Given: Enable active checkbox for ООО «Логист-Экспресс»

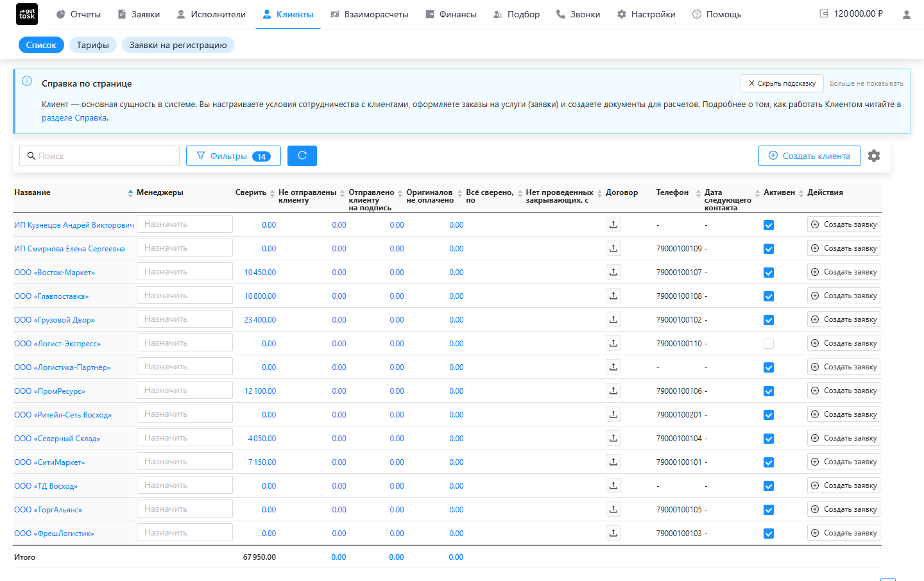Looking at the screenshot, I should 769,344.
